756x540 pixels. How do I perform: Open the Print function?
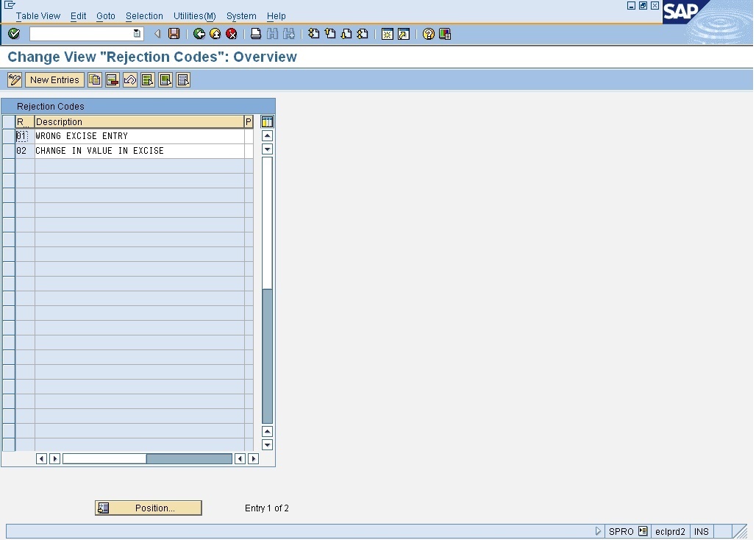coord(255,33)
